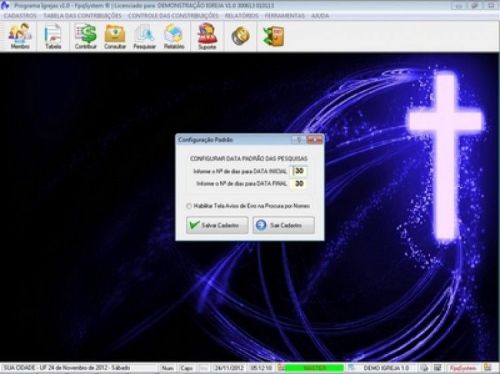This screenshot has width=500, height=374.
Task: Click the application logo in title bar
Action: (5, 5)
